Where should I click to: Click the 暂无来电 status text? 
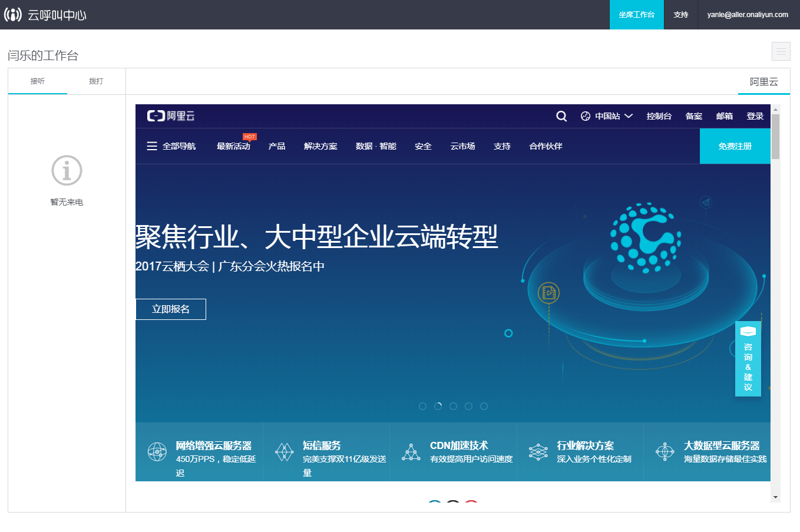click(x=67, y=202)
